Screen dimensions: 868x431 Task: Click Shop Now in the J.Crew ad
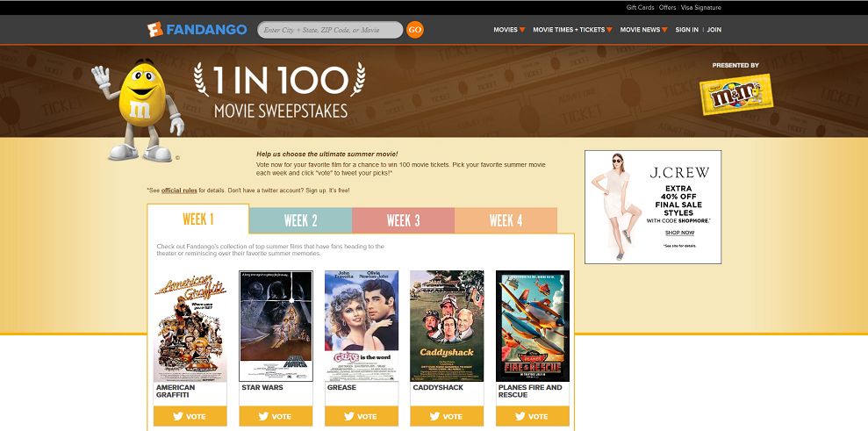(679, 233)
